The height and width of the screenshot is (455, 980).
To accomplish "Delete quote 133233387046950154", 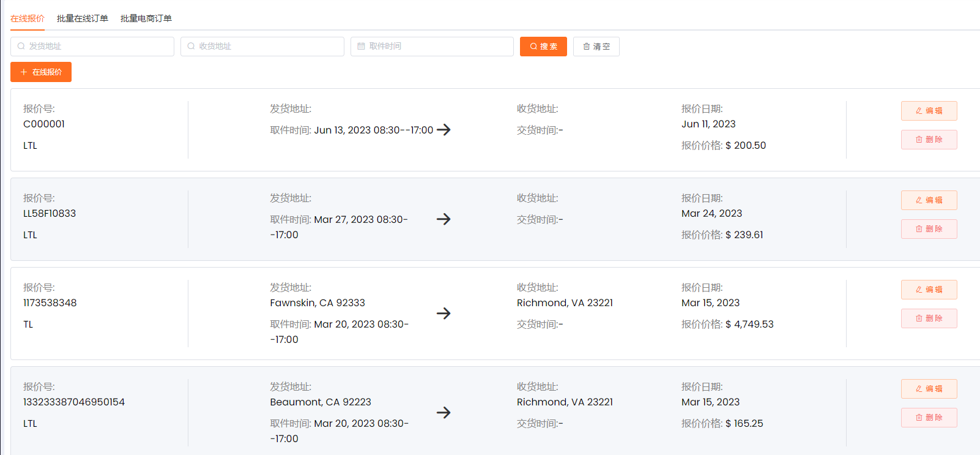I will point(929,418).
